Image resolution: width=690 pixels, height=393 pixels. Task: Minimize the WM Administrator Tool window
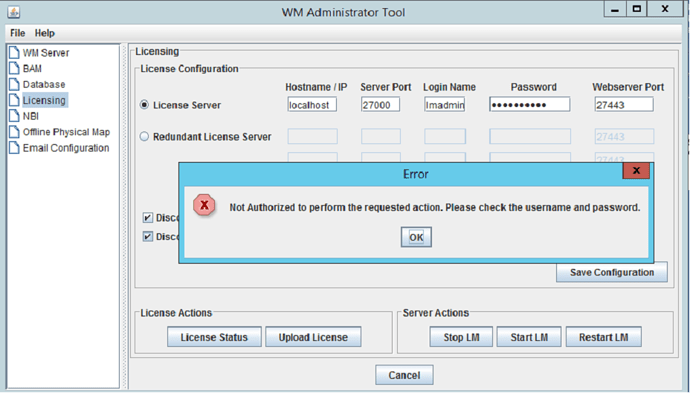pyautogui.click(x=615, y=10)
